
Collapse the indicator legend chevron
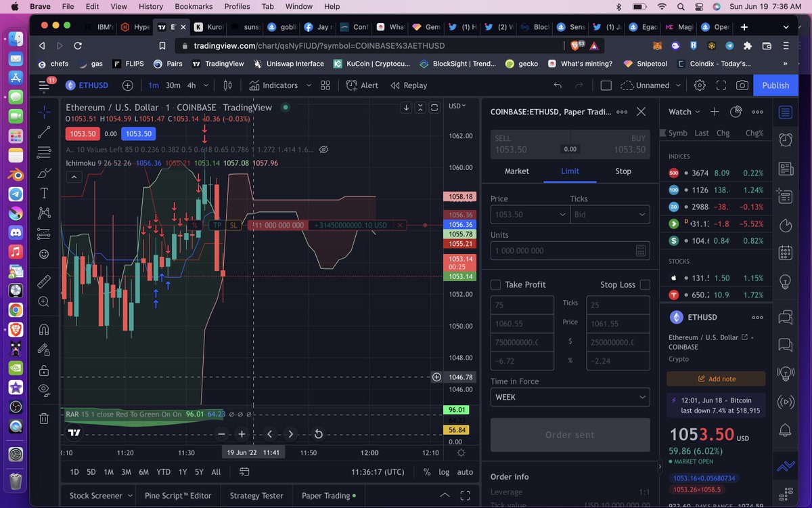pyautogui.click(x=74, y=177)
